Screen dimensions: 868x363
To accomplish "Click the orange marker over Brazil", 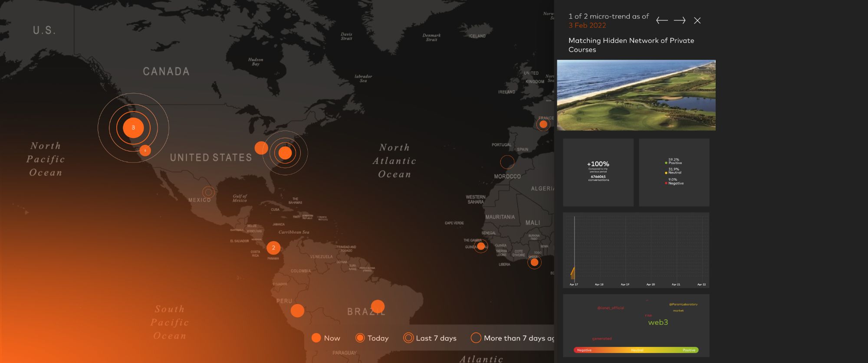I will (x=378, y=306).
